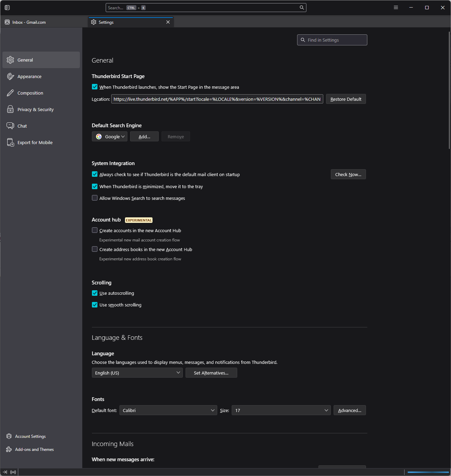451x476 pixels.
Task: Click the Check Now... button
Action: click(348, 174)
